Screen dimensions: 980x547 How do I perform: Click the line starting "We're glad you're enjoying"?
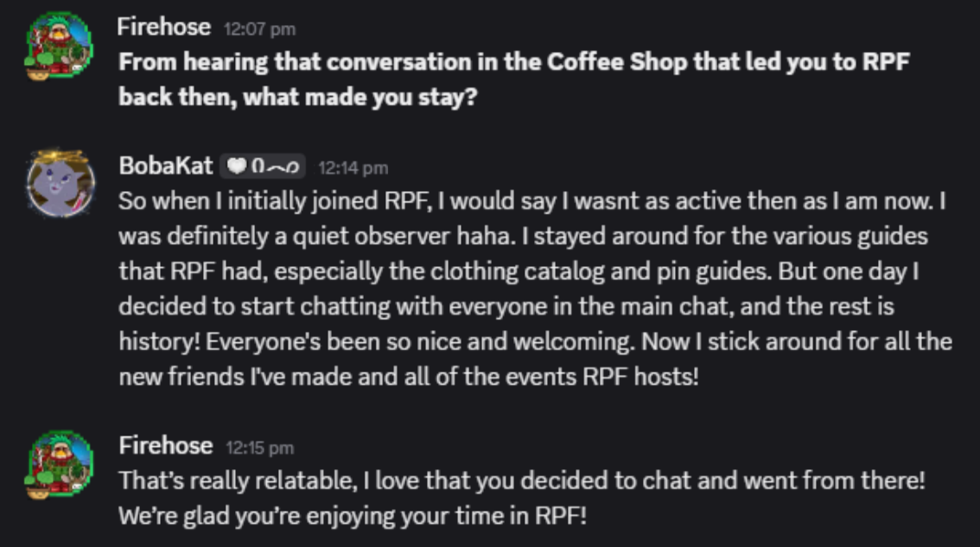pos(353,516)
